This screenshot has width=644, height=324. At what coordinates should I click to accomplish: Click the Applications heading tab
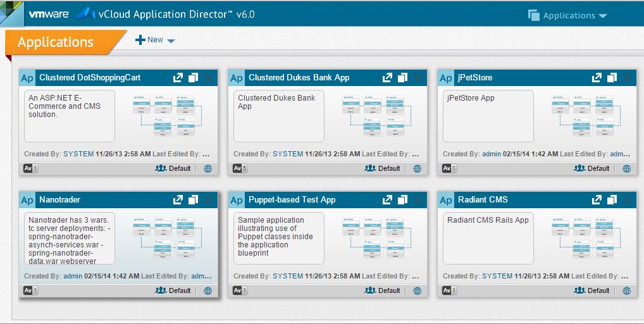coord(56,42)
